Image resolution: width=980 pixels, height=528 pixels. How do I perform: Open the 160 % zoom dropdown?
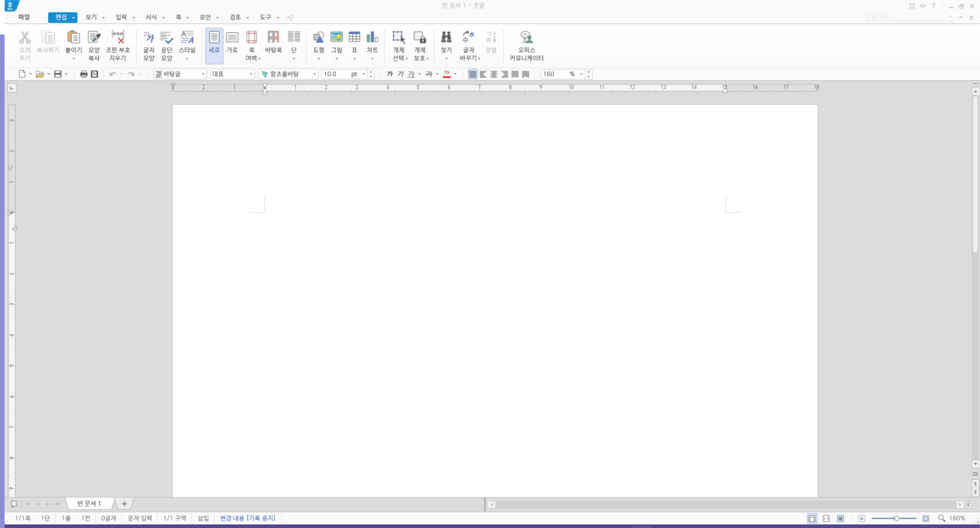coord(581,74)
